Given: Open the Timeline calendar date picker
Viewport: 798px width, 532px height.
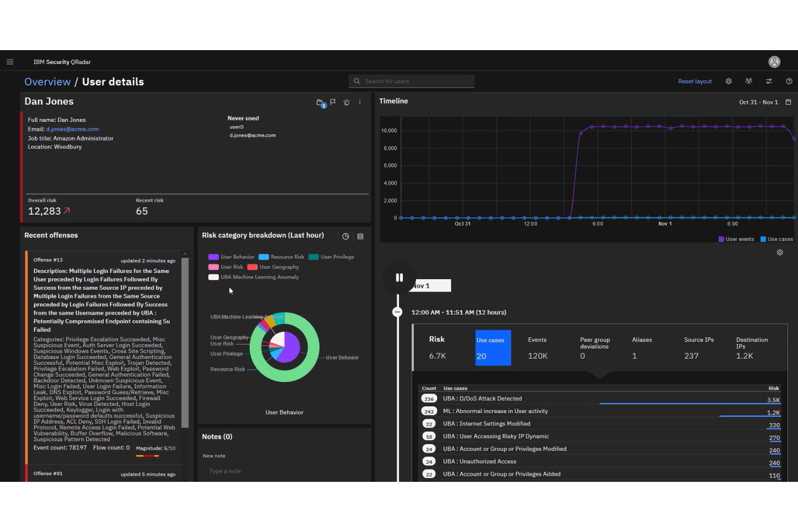Looking at the screenshot, I should pyautogui.click(x=788, y=102).
